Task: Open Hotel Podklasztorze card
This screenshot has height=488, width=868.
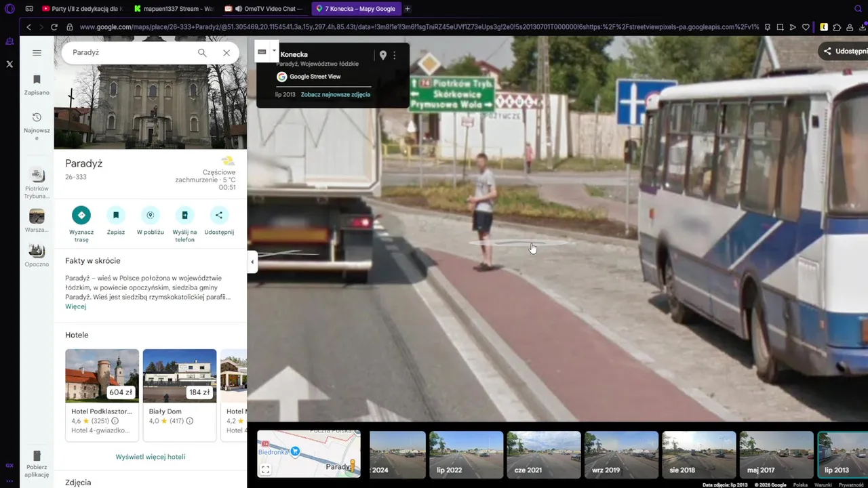Action: click(x=102, y=395)
